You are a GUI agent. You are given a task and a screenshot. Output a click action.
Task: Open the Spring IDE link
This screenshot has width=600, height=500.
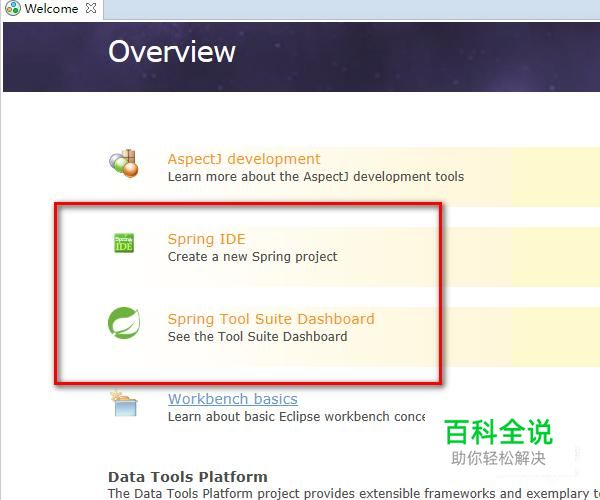tap(206, 239)
